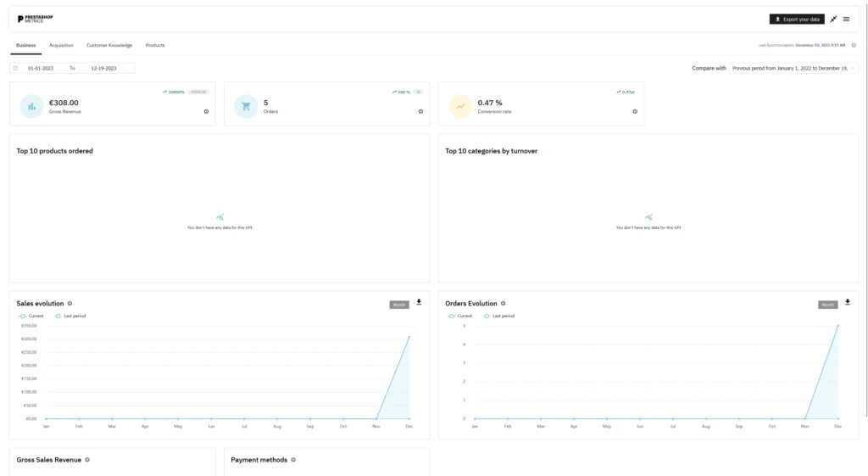This screenshot has height=476, width=868.
Task: Download the Orders Evolution chart
Action: pyautogui.click(x=848, y=303)
